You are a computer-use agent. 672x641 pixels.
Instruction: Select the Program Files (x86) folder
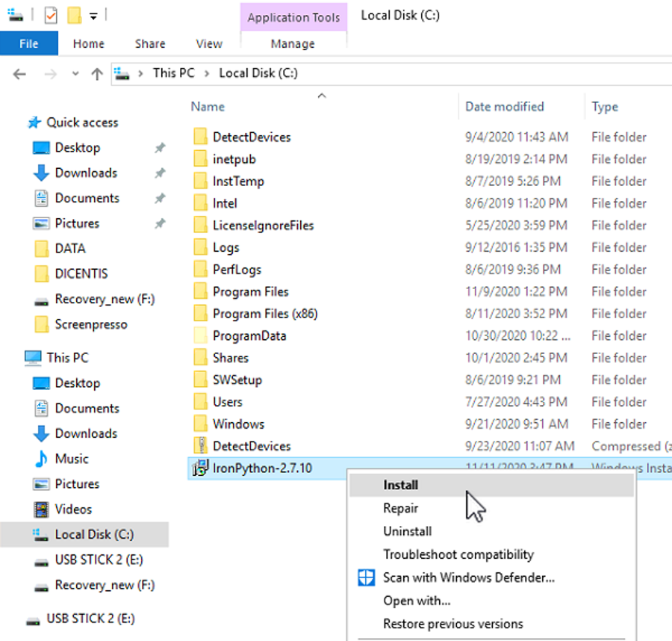click(265, 314)
